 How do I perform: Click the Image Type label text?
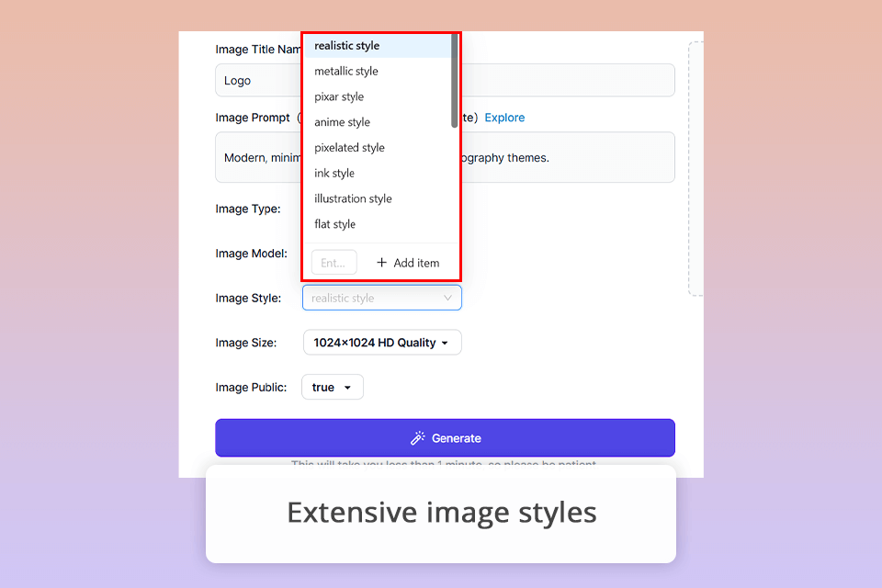click(247, 209)
